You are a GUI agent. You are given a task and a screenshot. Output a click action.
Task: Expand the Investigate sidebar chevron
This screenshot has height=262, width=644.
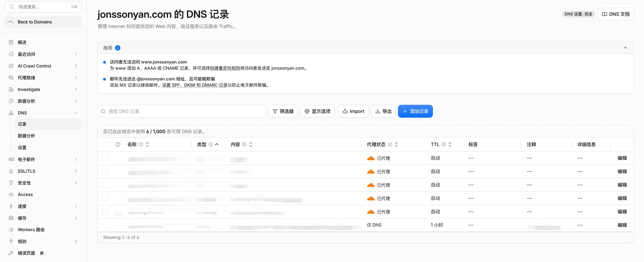(x=76, y=89)
